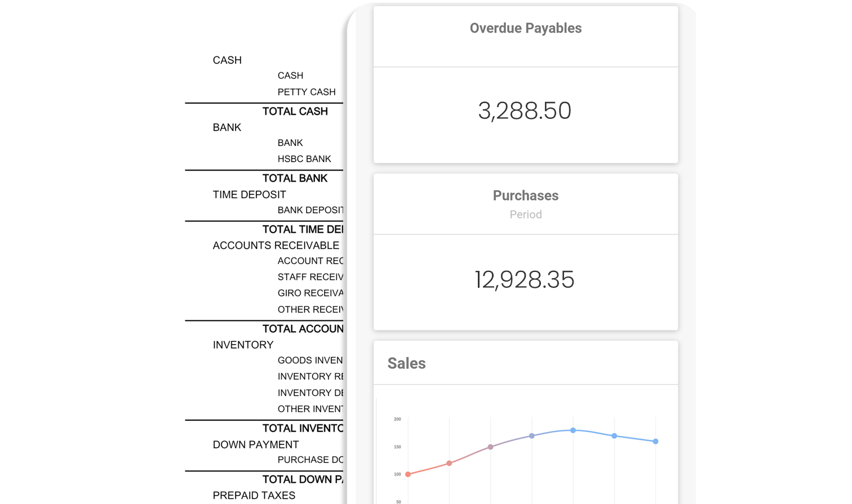Click the ACCOUNTS RECEIVABLE category heading
Viewport: 852px width, 504px height.
276,246
